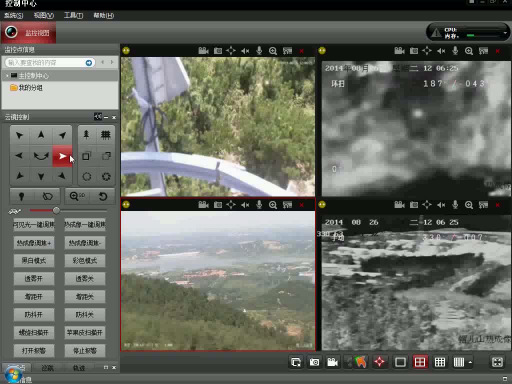Toggle PTZ control icon in top-left pane
The height and width of the screenshot is (384, 512).
coord(231,51)
